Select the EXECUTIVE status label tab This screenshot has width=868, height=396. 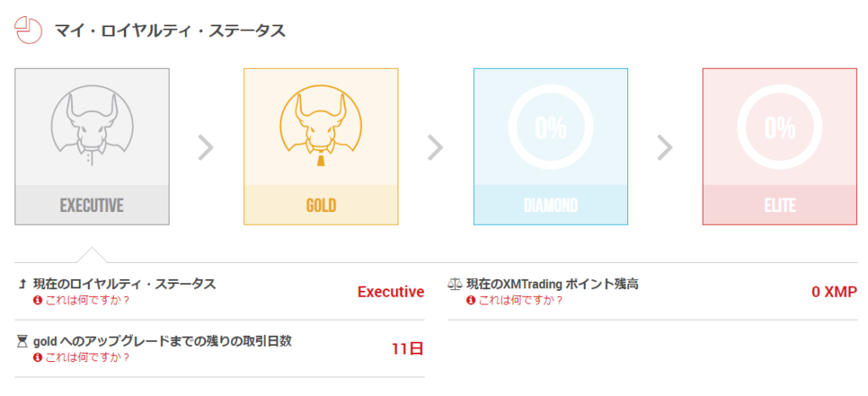(92, 205)
